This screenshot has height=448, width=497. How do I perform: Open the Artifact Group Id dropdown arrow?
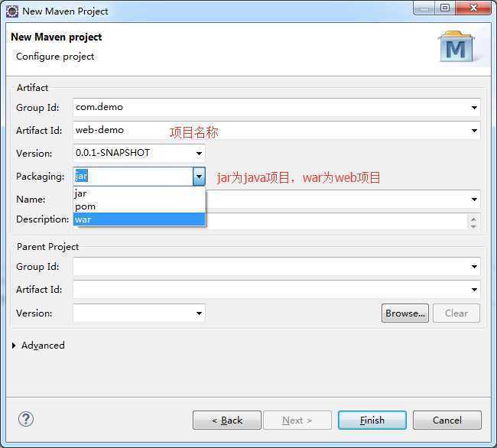pyautogui.click(x=474, y=107)
